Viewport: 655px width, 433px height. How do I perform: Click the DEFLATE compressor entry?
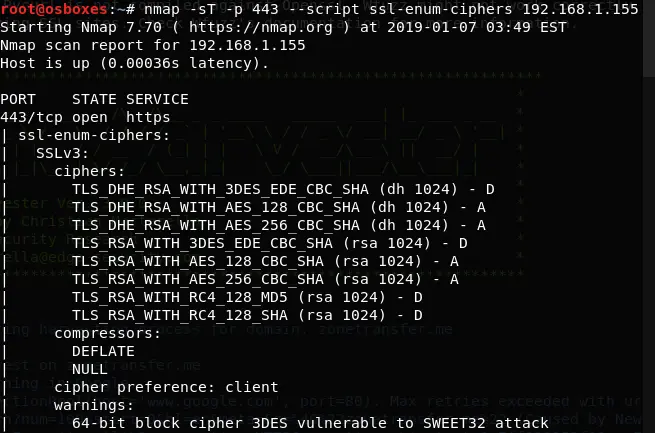click(x=103, y=352)
